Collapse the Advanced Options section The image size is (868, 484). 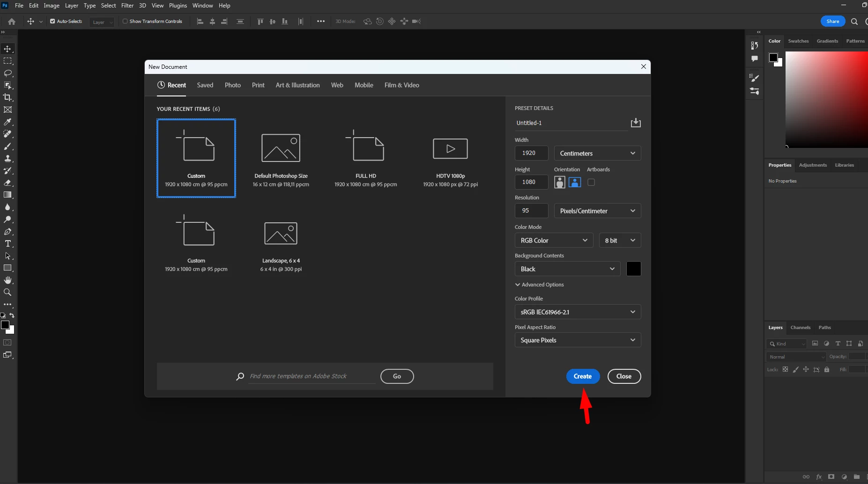tap(539, 285)
